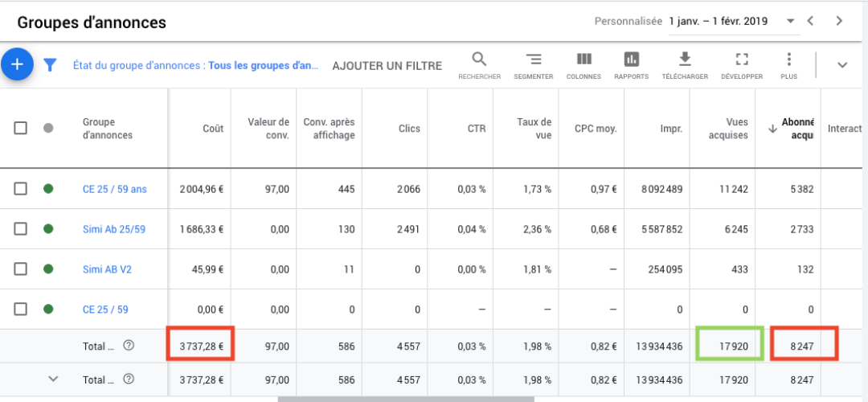Screen dimensions: 868x402
Task: Tick the header select-all checkbox
Action: [x=21, y=128]
